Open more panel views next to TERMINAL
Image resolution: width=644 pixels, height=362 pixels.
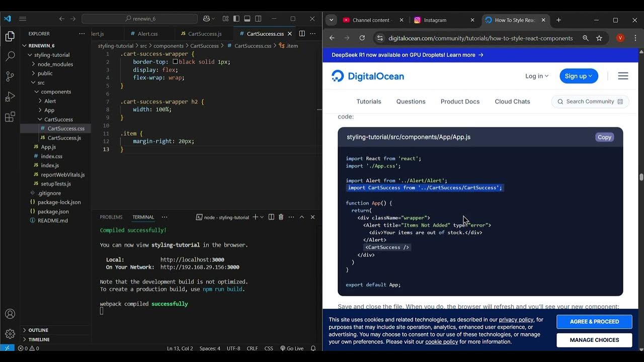coord(165,217)
